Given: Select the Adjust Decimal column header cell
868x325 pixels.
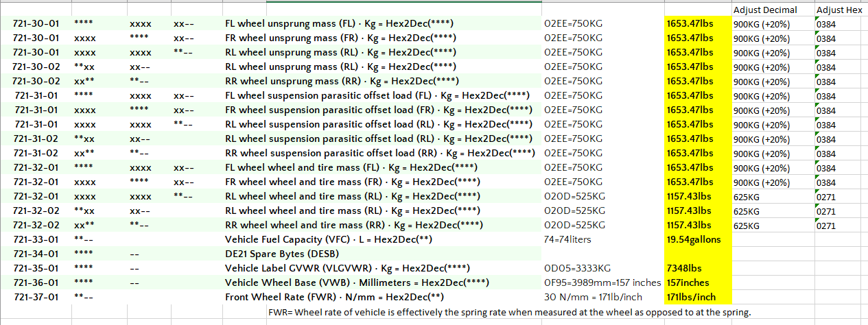Looking at the screenshot, I should [765, 10].
